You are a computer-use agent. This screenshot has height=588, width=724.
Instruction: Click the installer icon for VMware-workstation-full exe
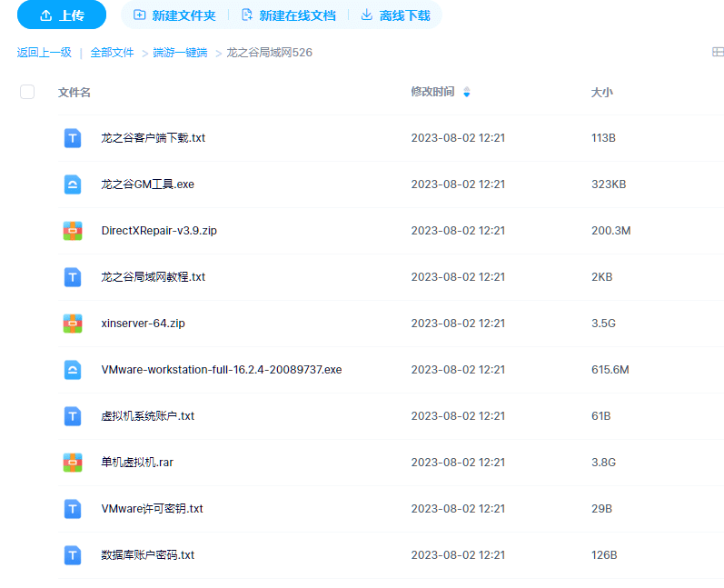tap(73, 369)
